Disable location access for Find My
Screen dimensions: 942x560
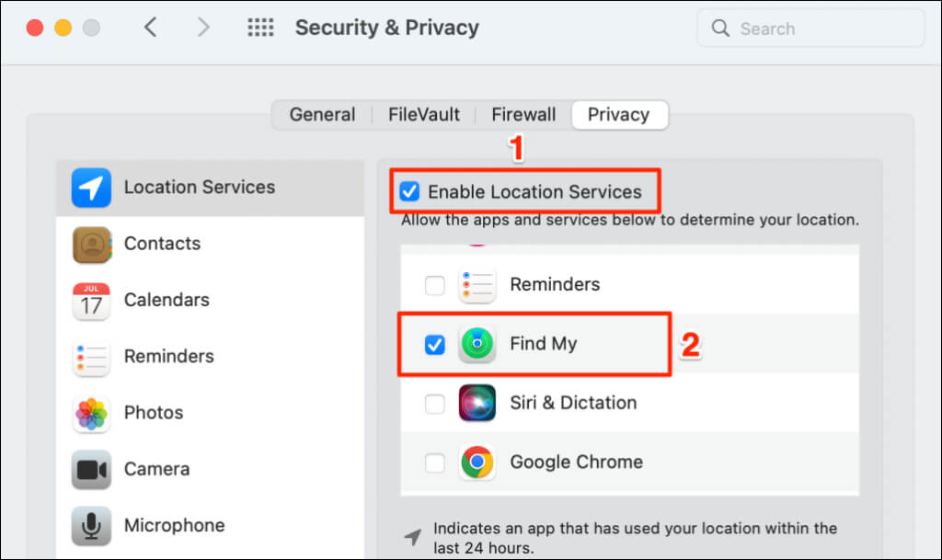[434, 345]
